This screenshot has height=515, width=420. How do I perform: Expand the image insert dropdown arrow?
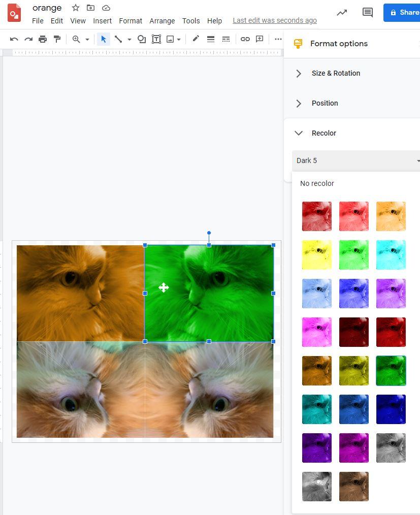179,40
